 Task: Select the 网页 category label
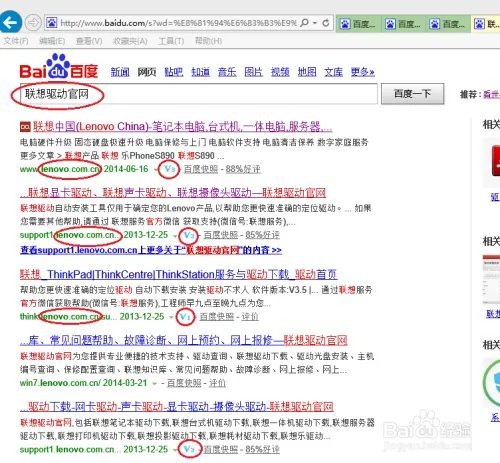tap(147, 72)
